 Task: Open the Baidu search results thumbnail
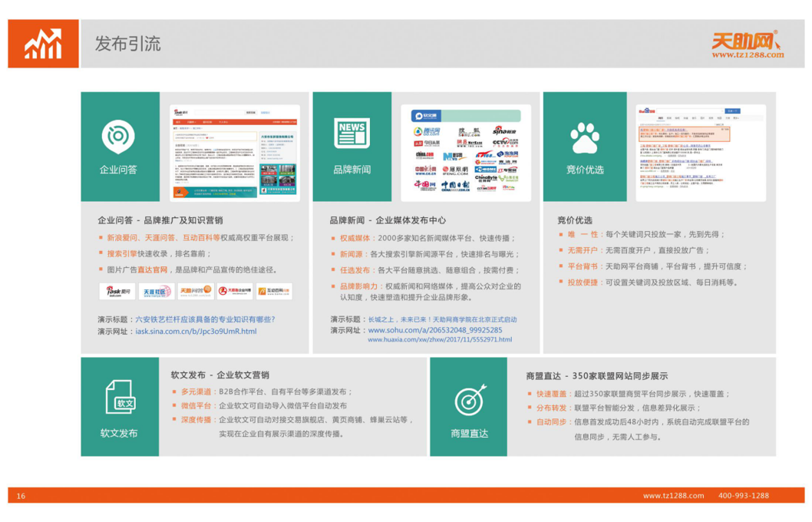click(700, 154)
